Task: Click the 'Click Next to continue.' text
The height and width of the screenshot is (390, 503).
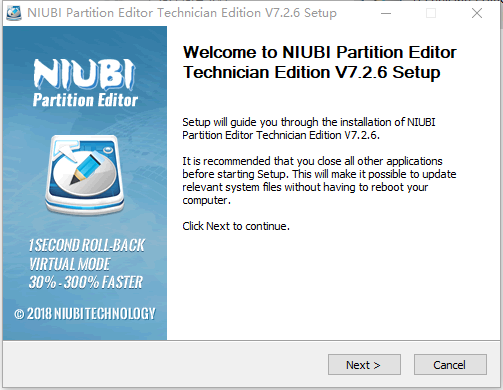Action: 236,226
